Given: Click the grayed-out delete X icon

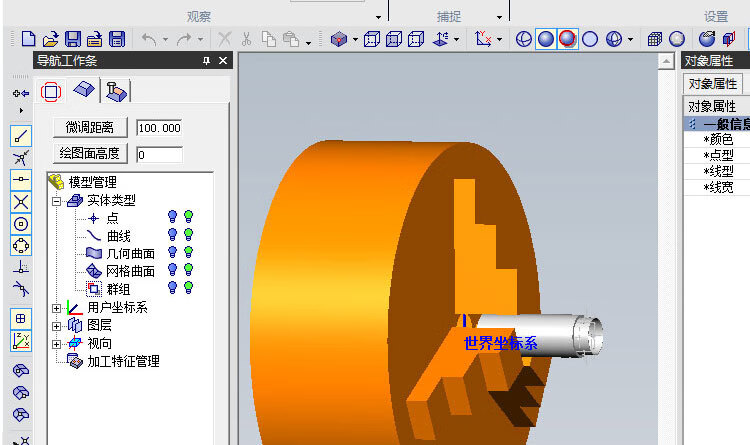Looking at the screenshot, I should tap(224, 39).
